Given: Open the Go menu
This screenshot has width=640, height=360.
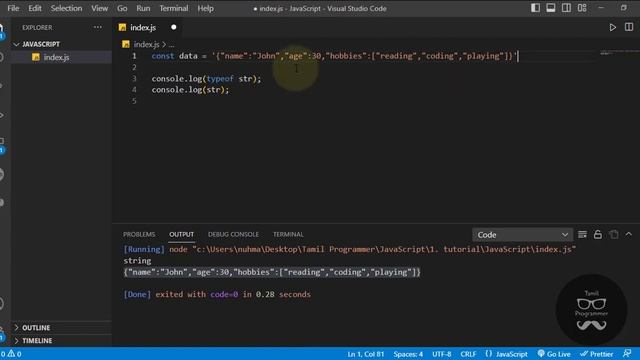Looking at the screenshot, I should [x=122, y=8].
